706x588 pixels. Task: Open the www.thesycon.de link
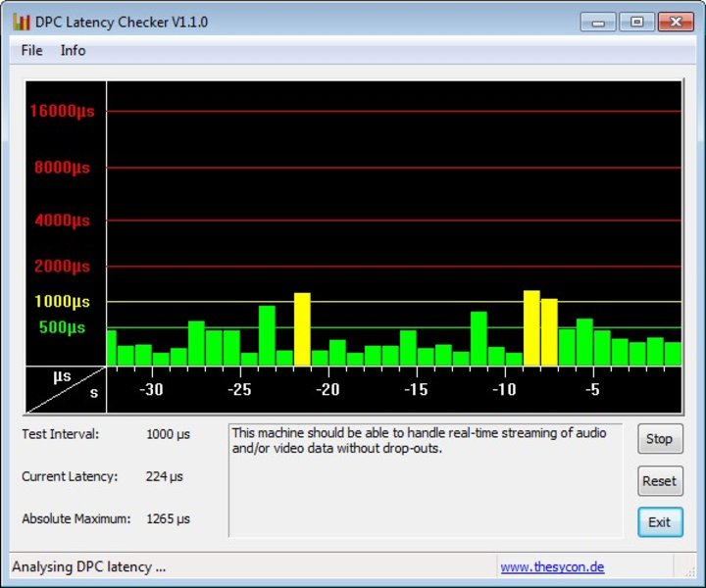[x=552, y=566]
